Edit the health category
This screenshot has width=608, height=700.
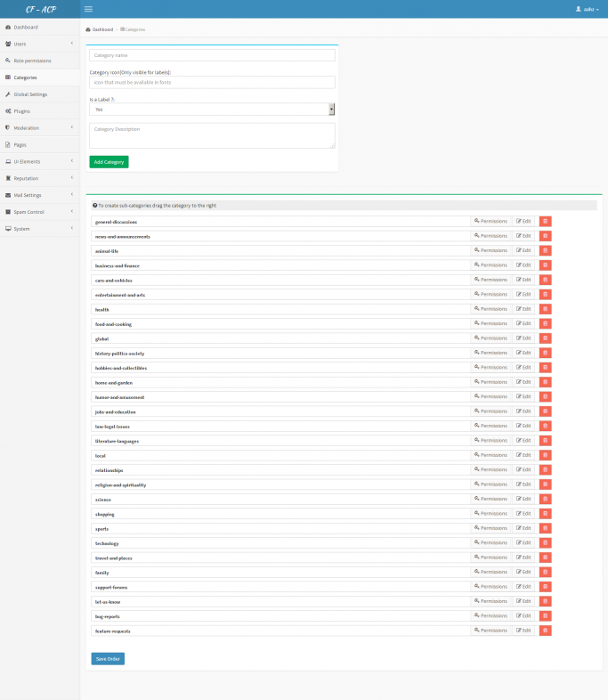tap(523, 309)
